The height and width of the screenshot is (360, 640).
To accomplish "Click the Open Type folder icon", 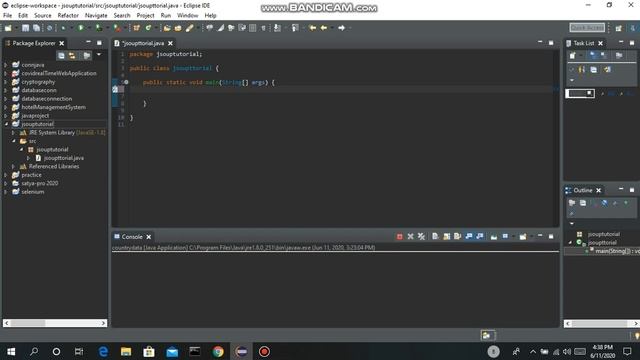I will 167,28.
